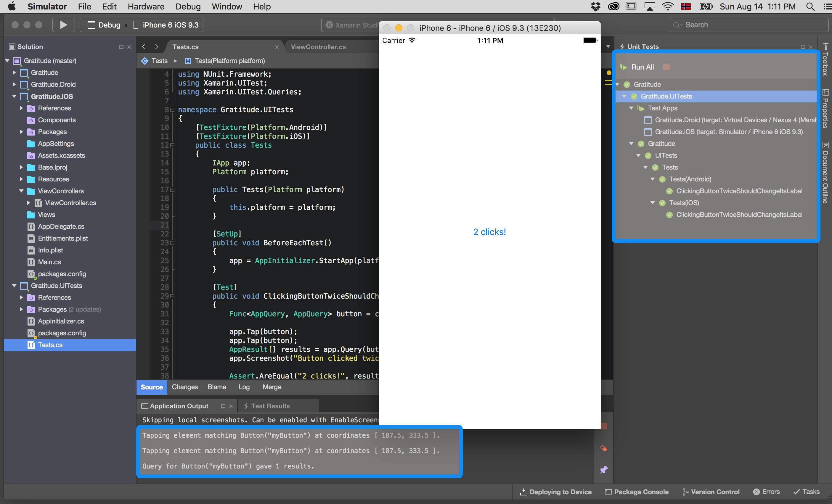Image resolution: width=832 pixels, height=504 pixels.
Task: Close the Tests.cs editor tab
Action: (277, 47)
